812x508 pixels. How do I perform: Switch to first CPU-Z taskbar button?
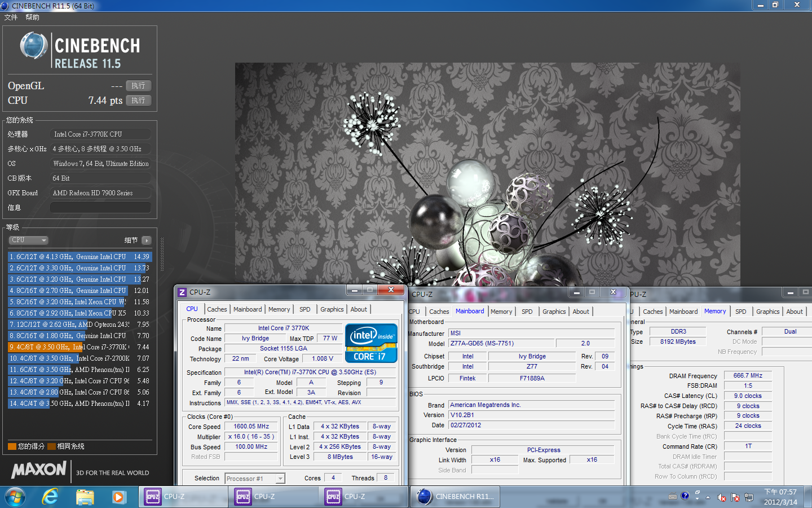pyautogui.click(x=183, y=497)
